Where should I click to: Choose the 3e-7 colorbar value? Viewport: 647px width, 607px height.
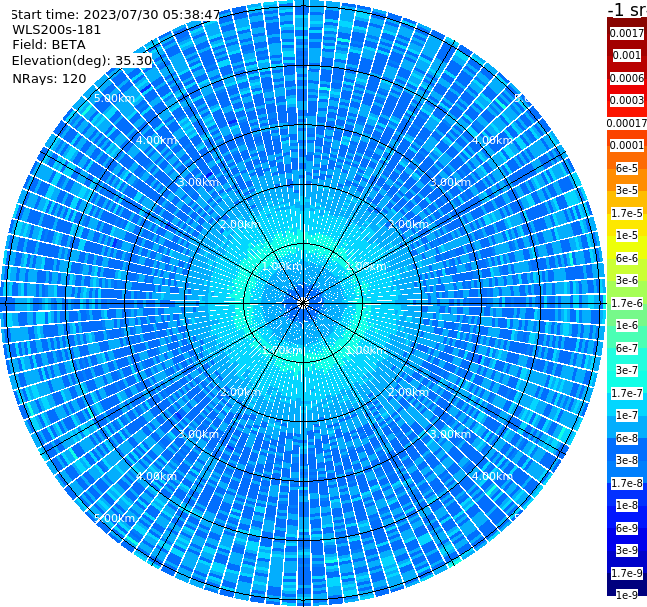pyautogui.click(x=627, y=370)
